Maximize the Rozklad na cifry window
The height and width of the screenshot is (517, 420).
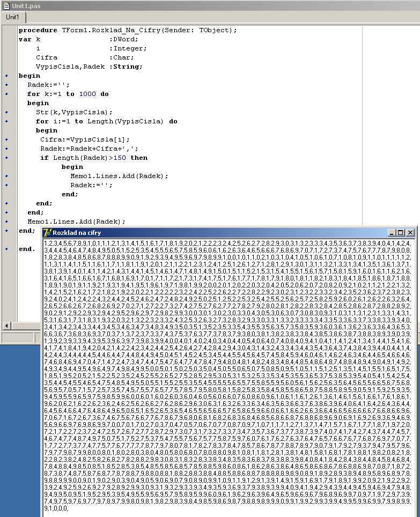(400, 233)
